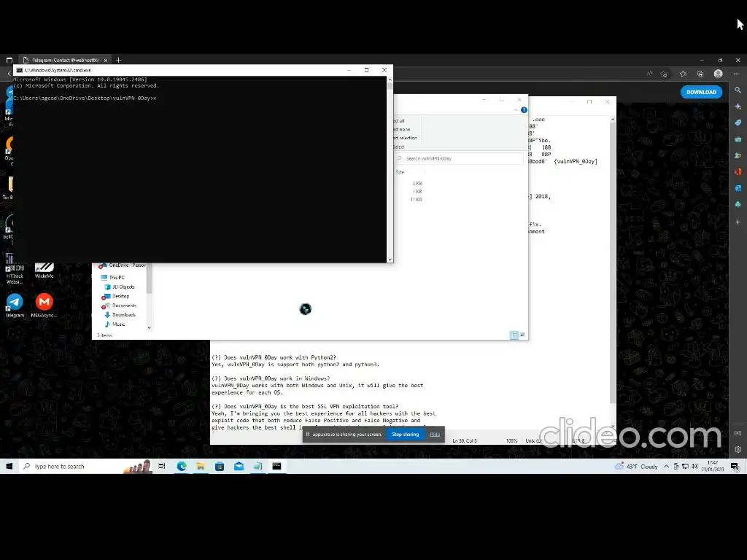Open Wickr Me desktop shortcut
Image resolution: width=747 pixels, height=560 pixels.
coord(44,270)
